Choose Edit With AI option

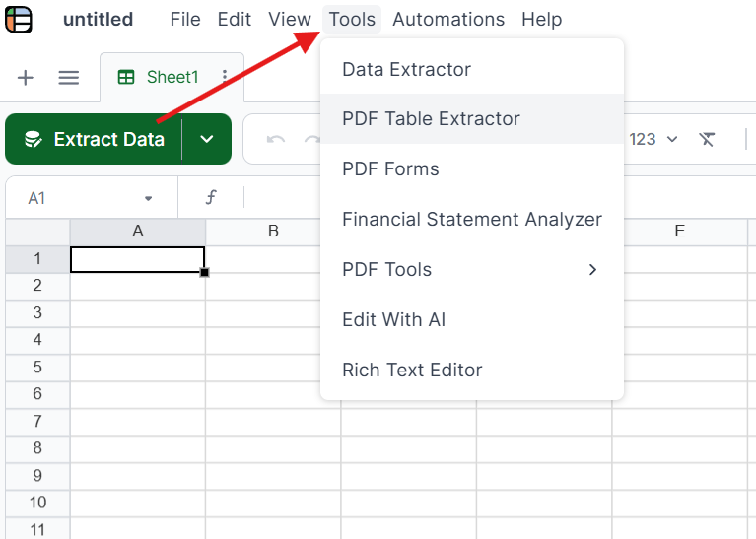[471, 319]
